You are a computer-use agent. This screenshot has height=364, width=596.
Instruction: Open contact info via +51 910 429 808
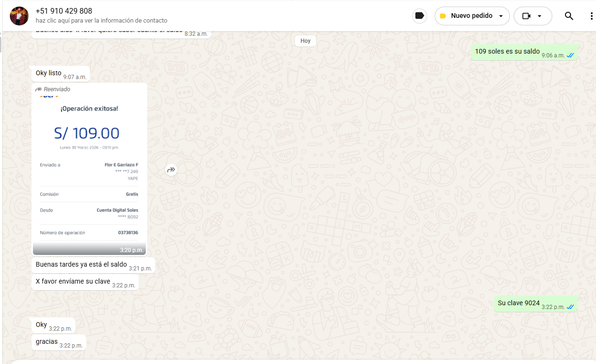(64, 11)
